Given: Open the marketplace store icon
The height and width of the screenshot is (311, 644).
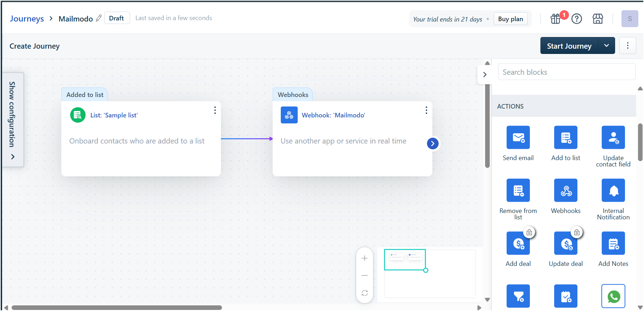Looking at the screenshot, I should point(598,19).
